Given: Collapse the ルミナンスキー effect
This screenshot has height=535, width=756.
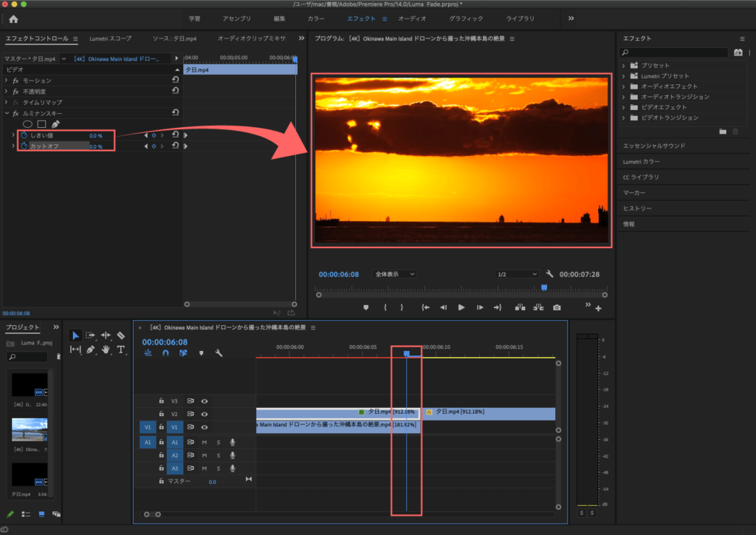Looking at the screenshot, I should (x=7, y=113).
